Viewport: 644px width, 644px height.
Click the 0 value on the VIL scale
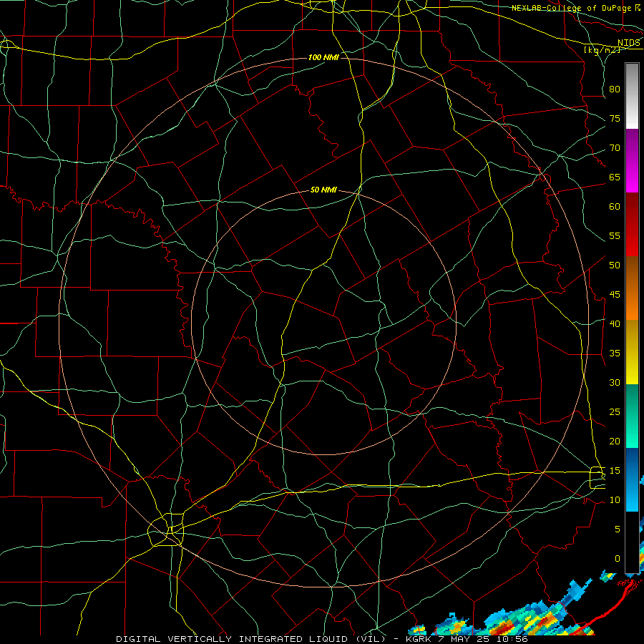click(x=618, y=559)
